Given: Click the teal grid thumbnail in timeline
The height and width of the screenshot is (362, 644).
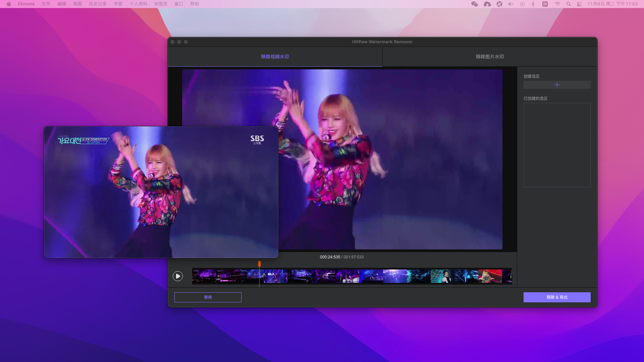Looking at the screenshot, I should (442, 276).
